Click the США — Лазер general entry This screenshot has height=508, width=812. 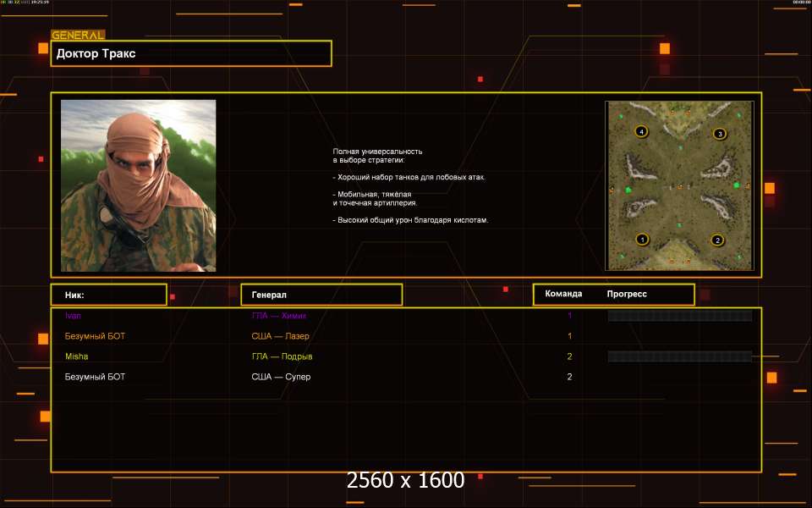(280, 336)
